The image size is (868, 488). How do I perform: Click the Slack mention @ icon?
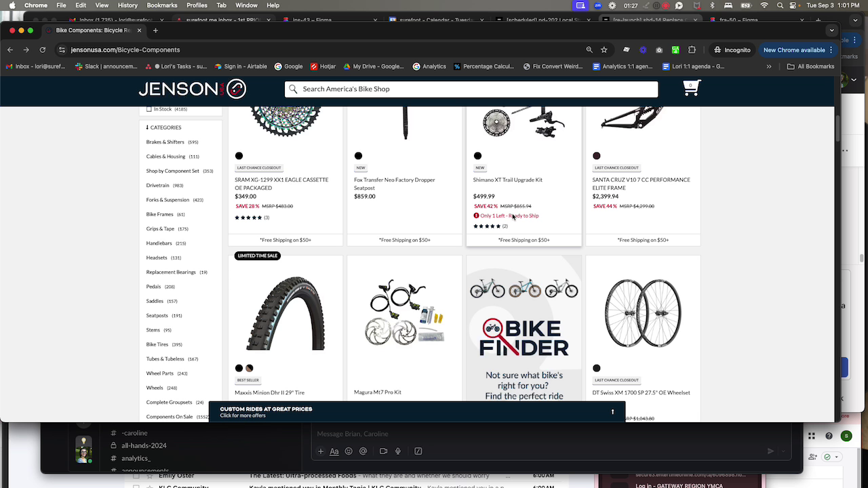point(363,451)
